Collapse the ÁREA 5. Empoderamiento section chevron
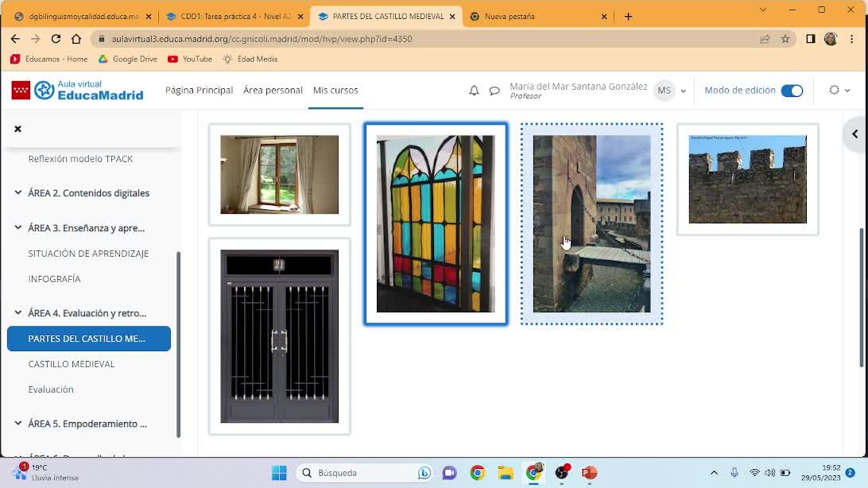This screenshot has width=868, height=488. pyautogui.click(x=17, y=424)
